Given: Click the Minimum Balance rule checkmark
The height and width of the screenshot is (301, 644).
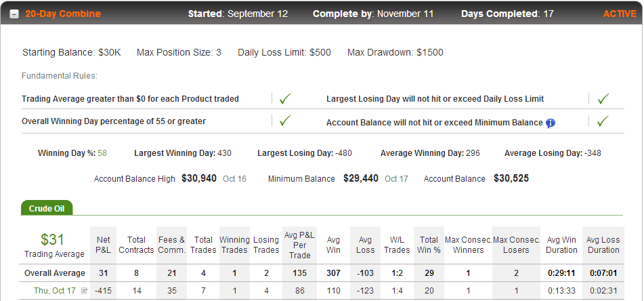Looking at the screenshot, I should pos(603,121).
